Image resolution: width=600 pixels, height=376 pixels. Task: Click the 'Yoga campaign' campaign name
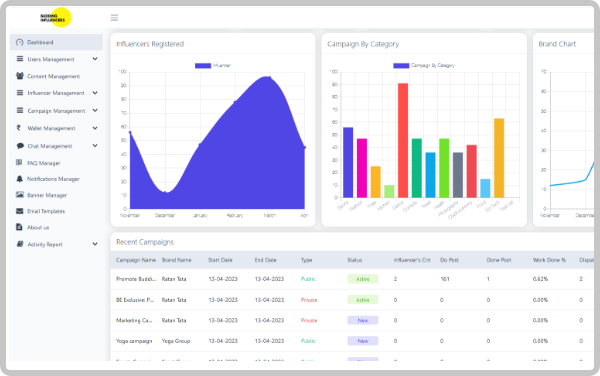pyautogui.click(x=134, y=341)
